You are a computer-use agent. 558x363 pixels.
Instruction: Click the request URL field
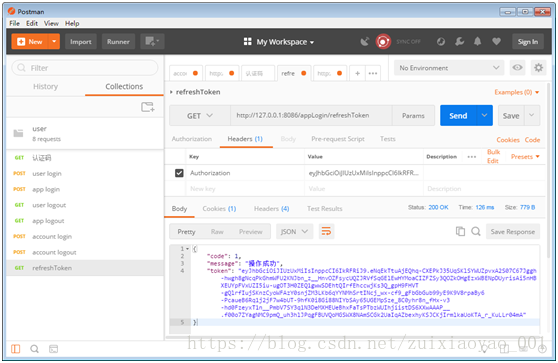(311, 115)
